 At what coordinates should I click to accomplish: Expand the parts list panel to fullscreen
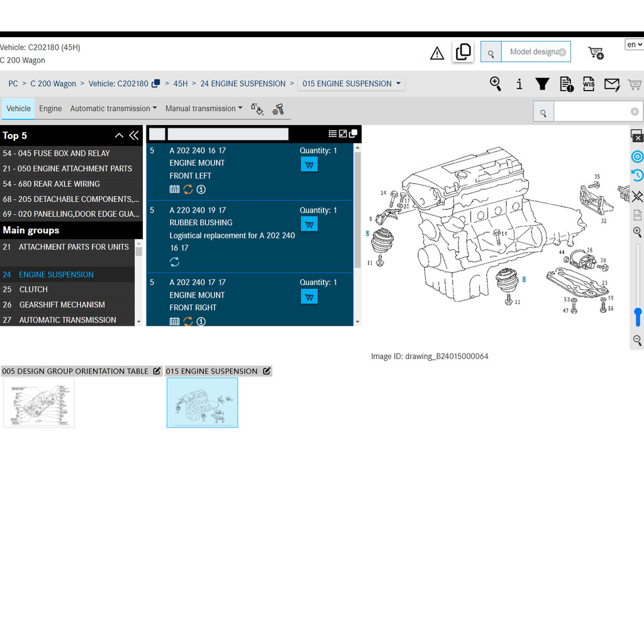343,133
